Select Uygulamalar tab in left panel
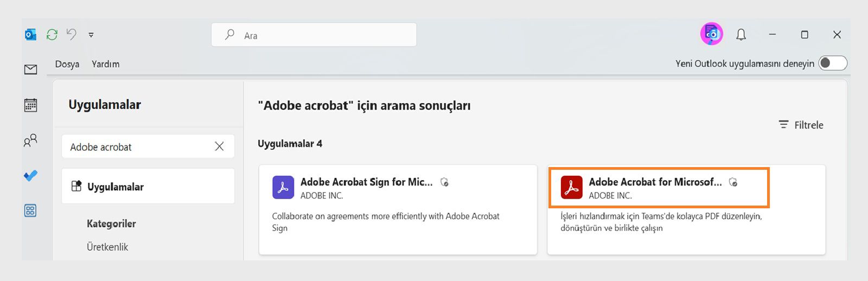The width and height of the screenshot is (868, 281). [x=148, y=186]
